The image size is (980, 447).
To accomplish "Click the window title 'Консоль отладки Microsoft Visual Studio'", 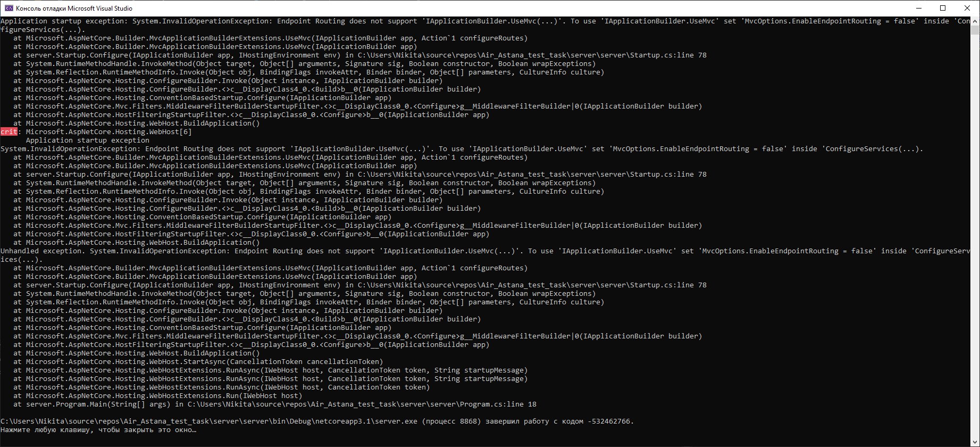I will click(x=74, y=8).
